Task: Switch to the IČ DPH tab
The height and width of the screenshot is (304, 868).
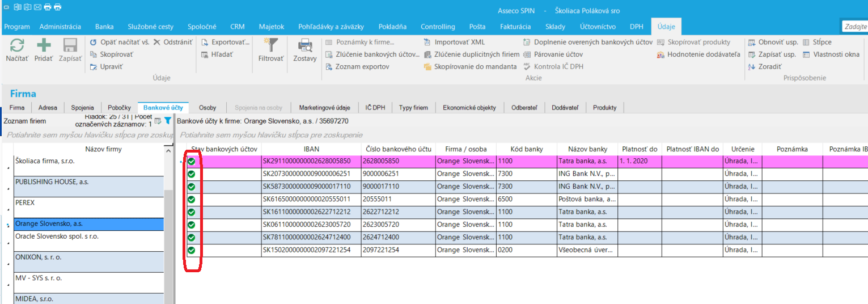Action: point(375,108)
